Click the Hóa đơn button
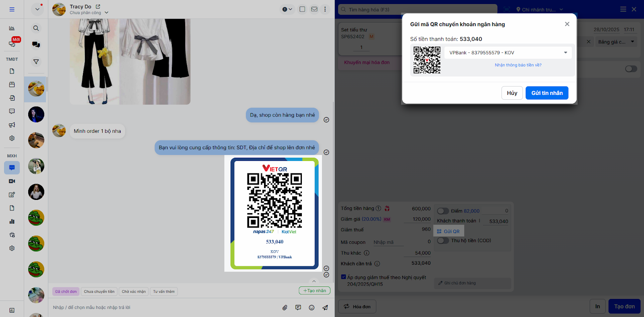This screenshot has height=317, width=644. point(357,307)
